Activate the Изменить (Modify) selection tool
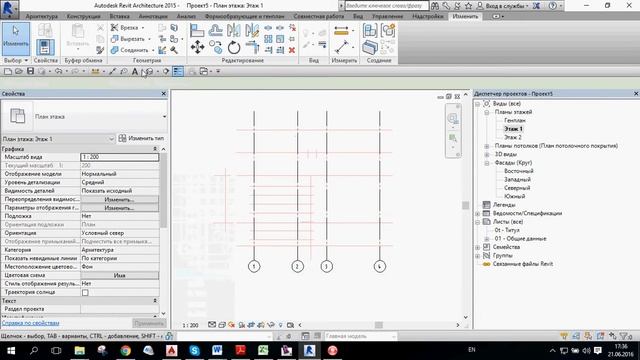Image resolution: width=640 pixels, height=360 pixels. 16,39
